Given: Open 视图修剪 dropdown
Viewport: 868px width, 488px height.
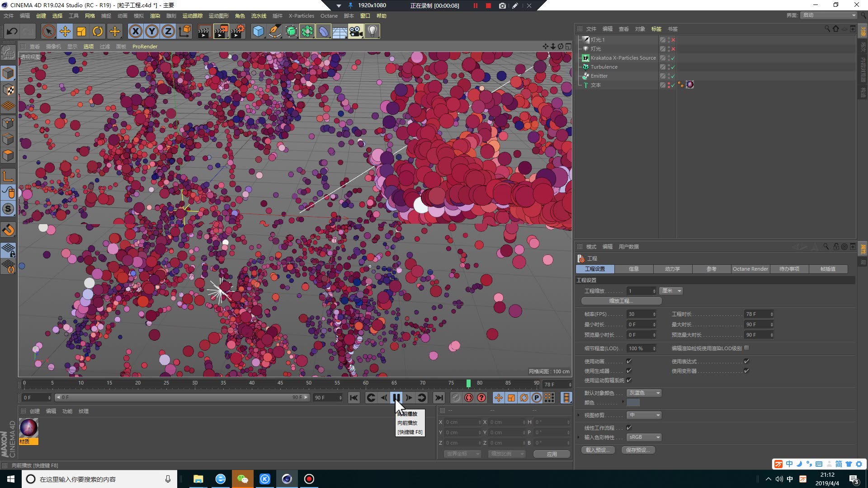Looking at the screenshot, I should [644, 415].
